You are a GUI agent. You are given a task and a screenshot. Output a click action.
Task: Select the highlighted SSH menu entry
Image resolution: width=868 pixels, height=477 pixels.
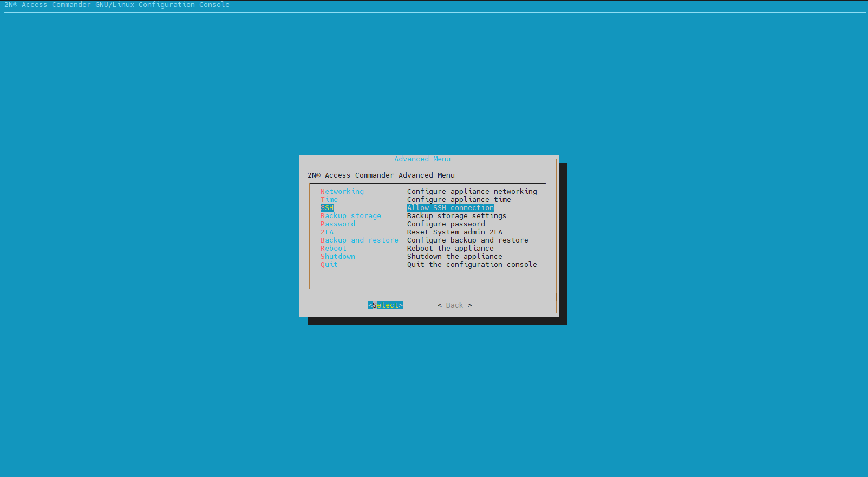pyautogui.click(x=327, y=208)
